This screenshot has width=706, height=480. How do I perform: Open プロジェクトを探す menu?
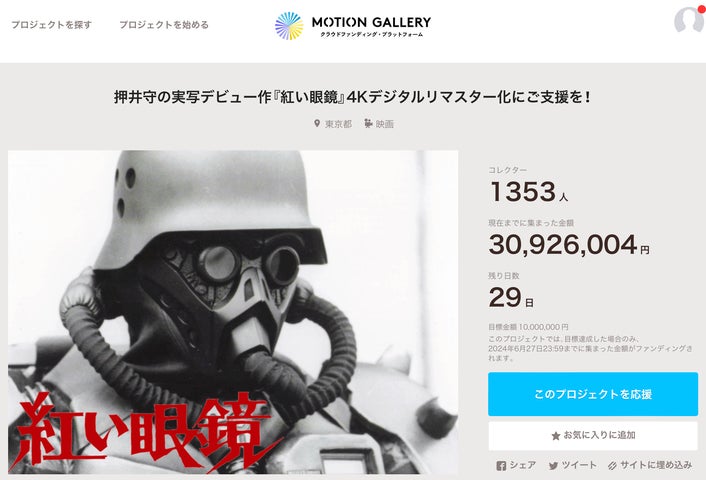click(51, 25)
